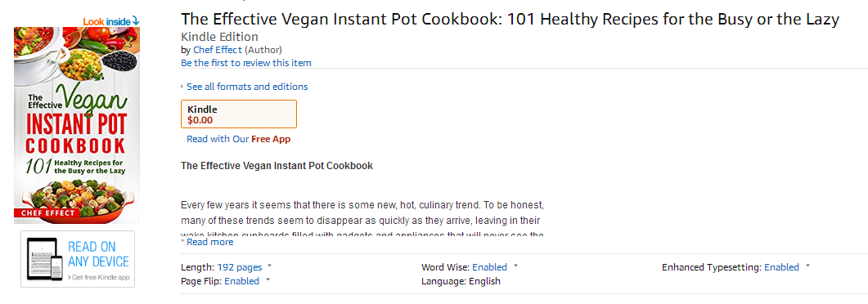Expand the description with Read more
Viewport: 868px width, 304px height.
point(209,242)
